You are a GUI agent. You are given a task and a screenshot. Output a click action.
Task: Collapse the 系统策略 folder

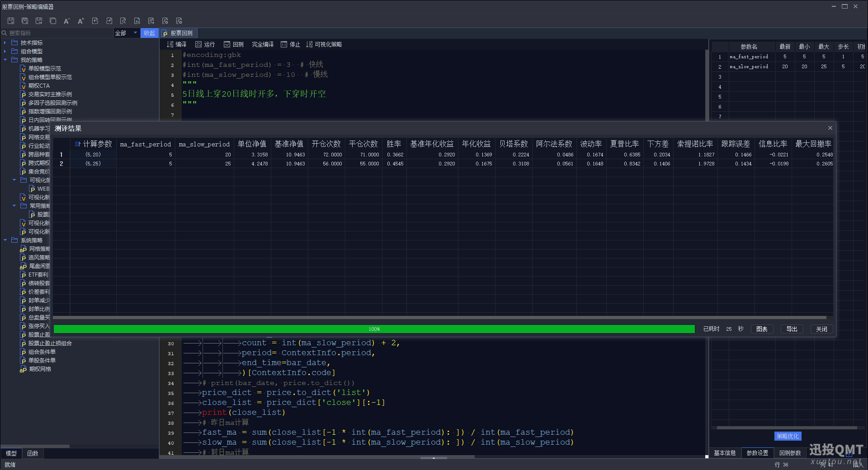point(5,240)
